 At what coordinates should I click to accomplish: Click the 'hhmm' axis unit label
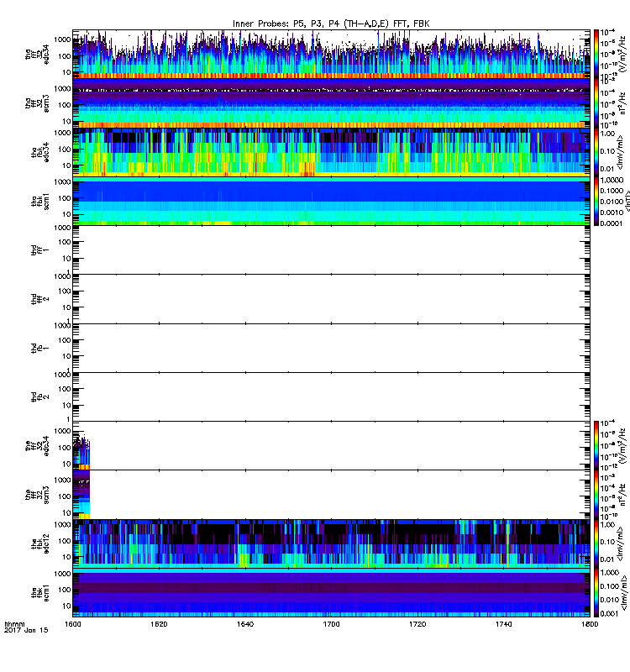pos(14,624)
